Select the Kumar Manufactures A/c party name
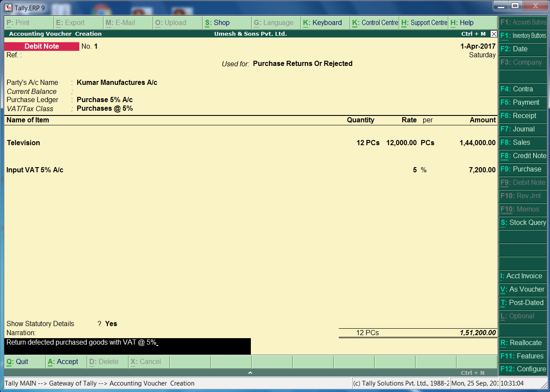 [117, 83]
